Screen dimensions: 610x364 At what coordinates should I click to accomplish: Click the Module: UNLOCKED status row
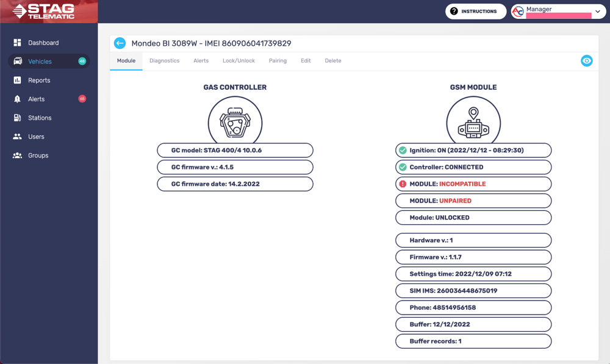pos(473,218)
